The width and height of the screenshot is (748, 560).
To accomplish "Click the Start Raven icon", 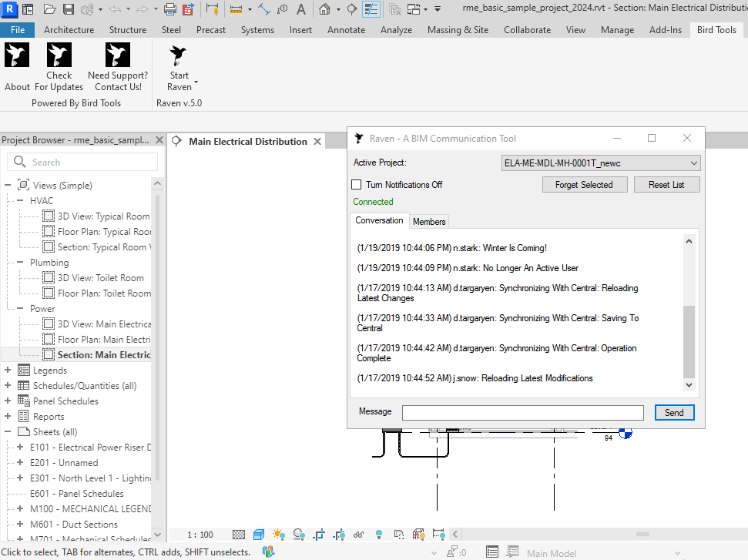I will tap(179, 55).
